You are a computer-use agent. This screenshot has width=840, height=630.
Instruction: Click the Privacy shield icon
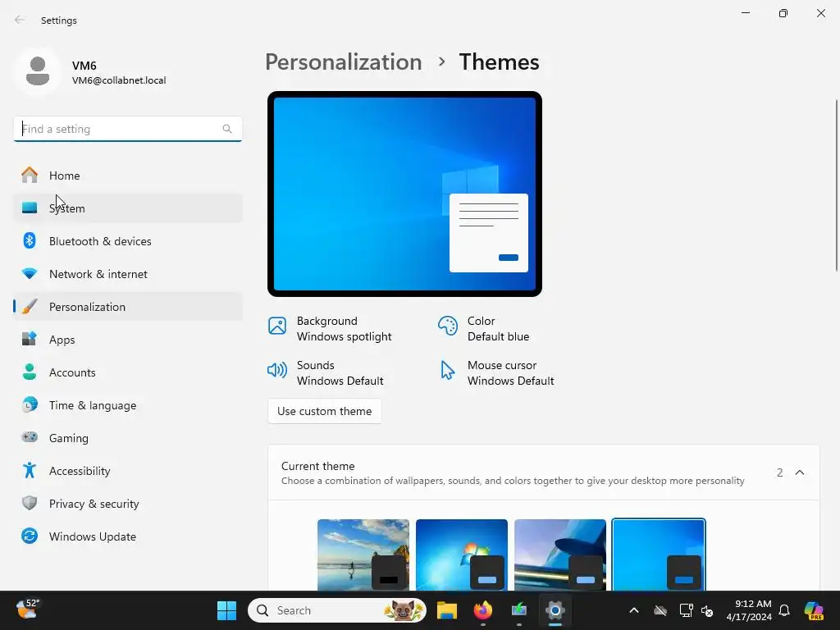[x=30, y=503]
